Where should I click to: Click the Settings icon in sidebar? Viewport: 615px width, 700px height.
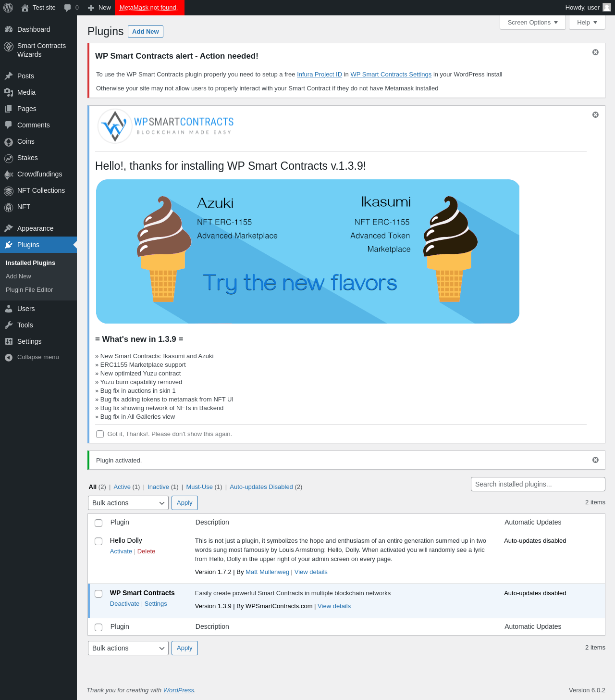(9, 341)
